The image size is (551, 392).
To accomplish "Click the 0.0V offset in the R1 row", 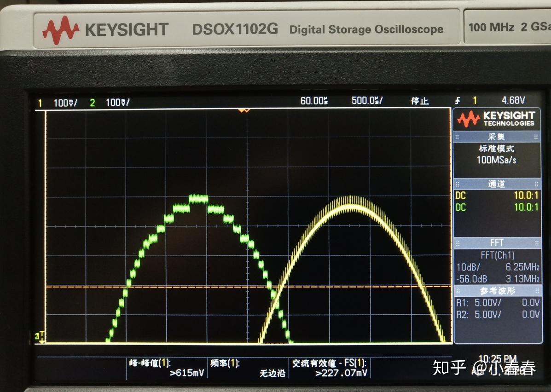I will (531, 303).
